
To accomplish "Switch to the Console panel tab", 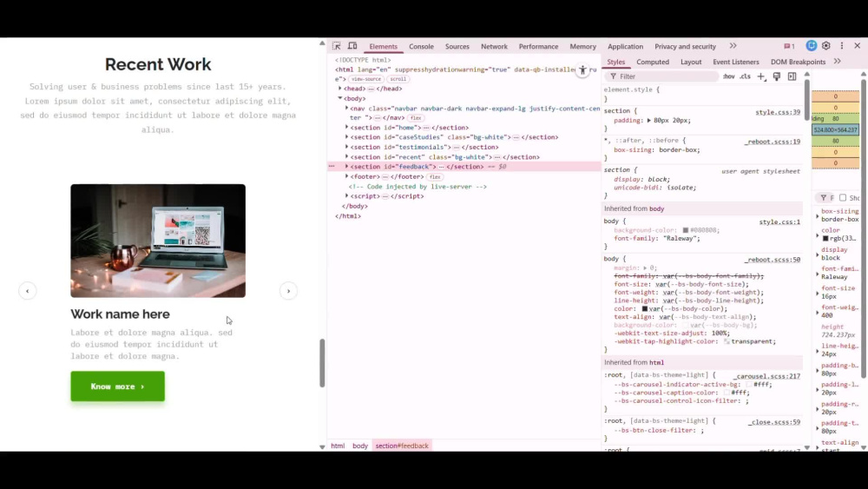I will click(x=421, y=47).
